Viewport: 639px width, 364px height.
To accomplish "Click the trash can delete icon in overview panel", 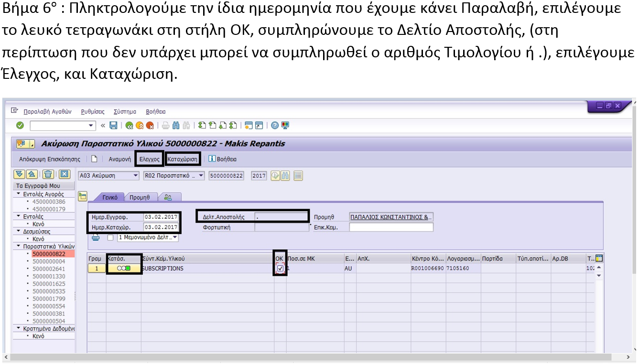I will coord(48,174).
